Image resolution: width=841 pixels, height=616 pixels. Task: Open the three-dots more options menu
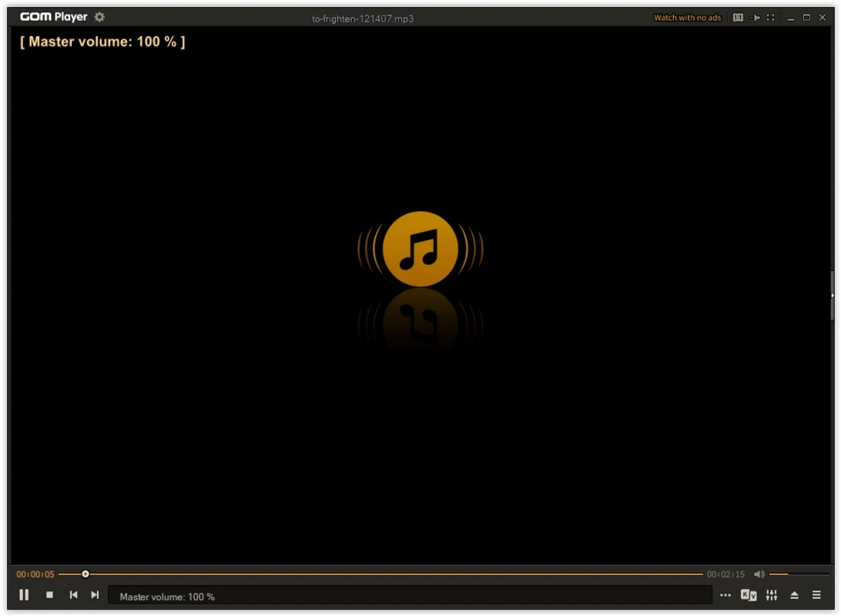725,595
